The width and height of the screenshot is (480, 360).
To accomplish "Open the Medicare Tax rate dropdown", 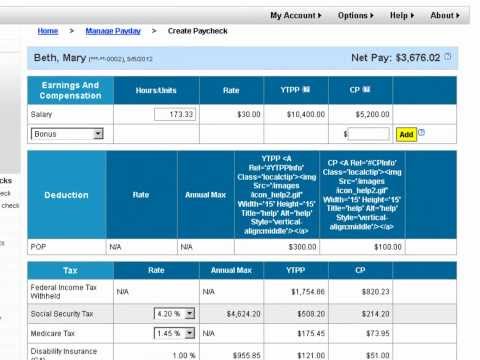I will [174, 333].
